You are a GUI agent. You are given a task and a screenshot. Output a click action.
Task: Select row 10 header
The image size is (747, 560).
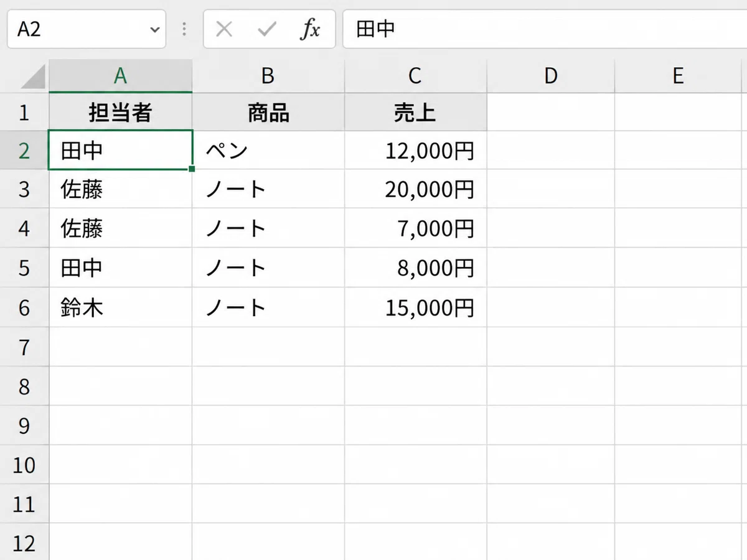click(24, 464)
